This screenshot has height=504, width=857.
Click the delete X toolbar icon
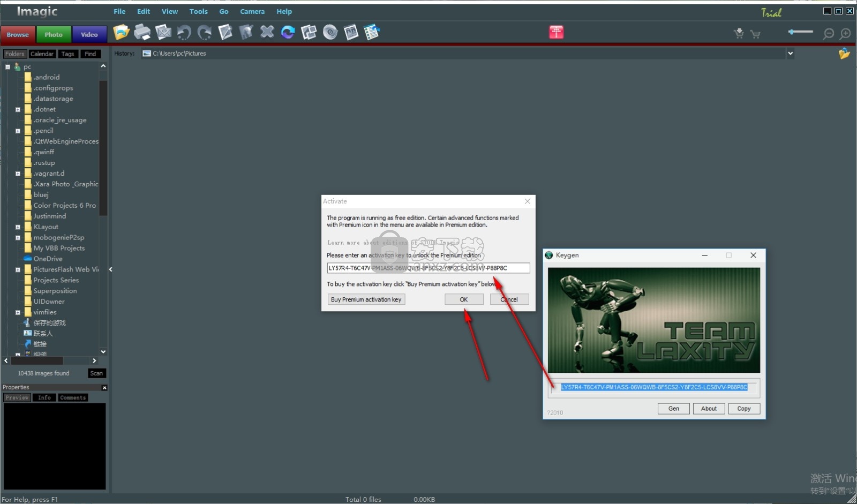click(x=267, y=33)
